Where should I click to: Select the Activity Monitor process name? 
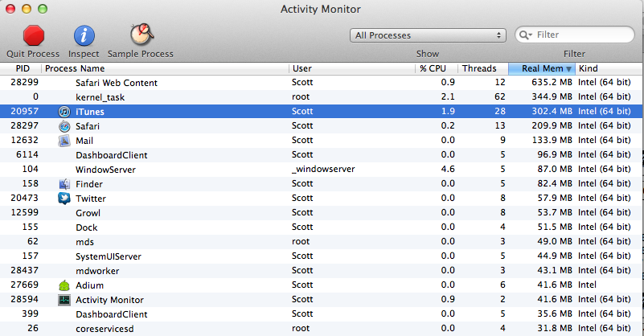click(109, 300)
